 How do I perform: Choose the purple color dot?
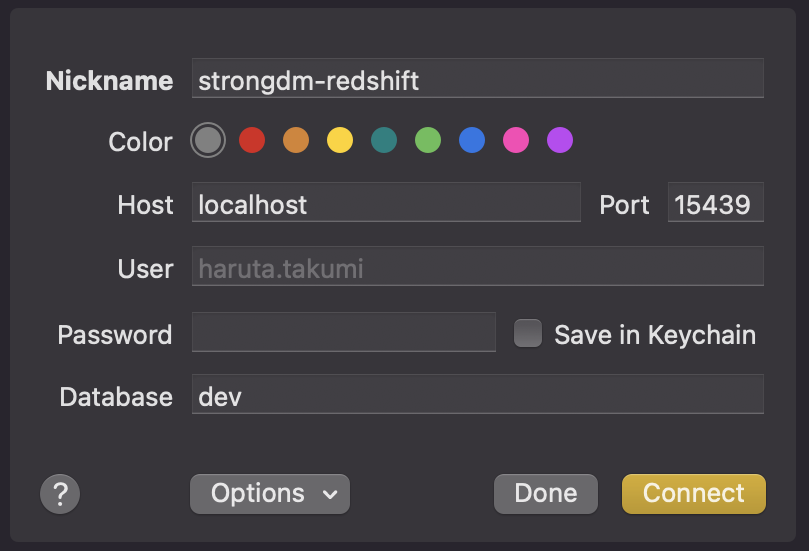tap(560, 140)
